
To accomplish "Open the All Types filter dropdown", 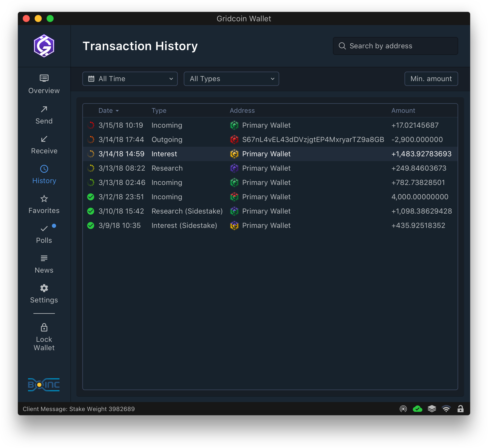I will [x=231, y=79].
